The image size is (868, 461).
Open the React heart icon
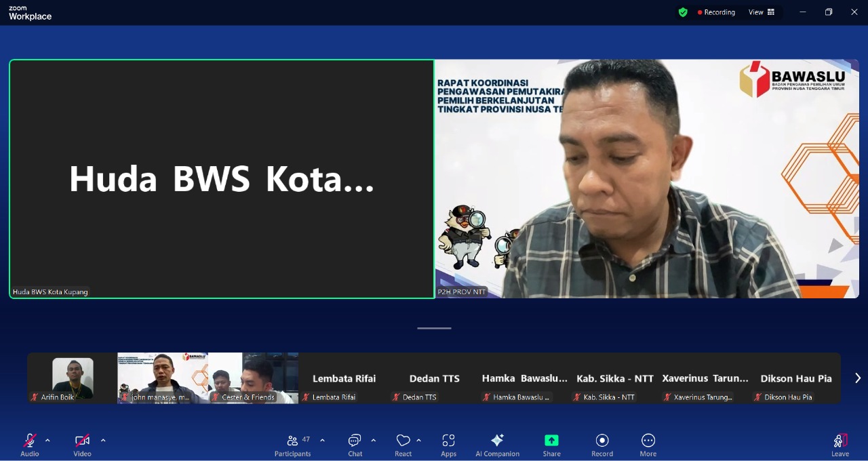(x=403, y=441)
